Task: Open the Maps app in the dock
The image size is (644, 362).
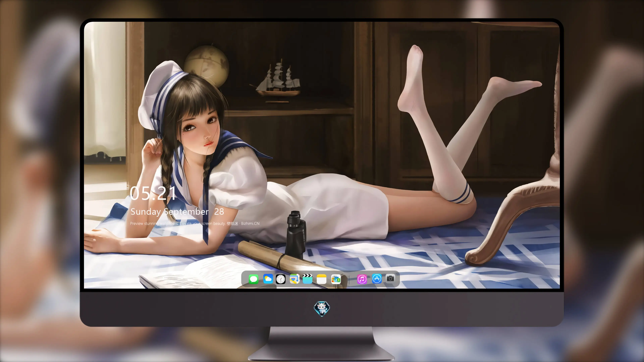Action: 294,279
